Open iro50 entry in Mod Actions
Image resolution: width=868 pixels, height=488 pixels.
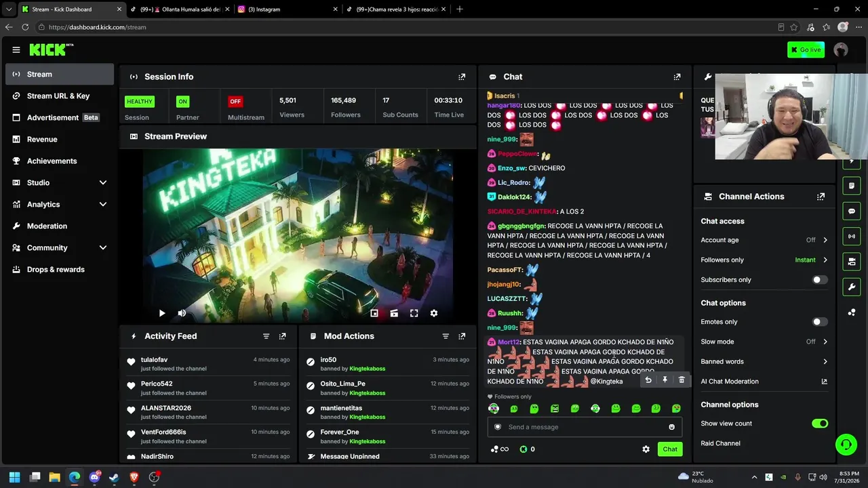387,364
